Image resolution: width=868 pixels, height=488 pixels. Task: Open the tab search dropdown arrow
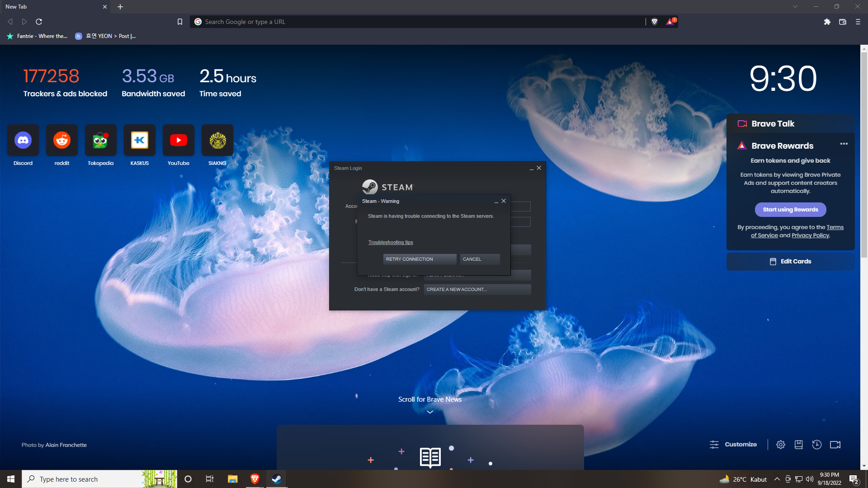(x=795, y=6)
